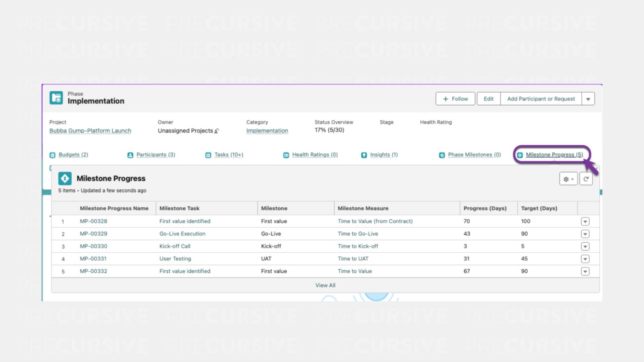Click the Insights related list icon
Viewport: 644px width, 362px height.
[x=364, y=155]
